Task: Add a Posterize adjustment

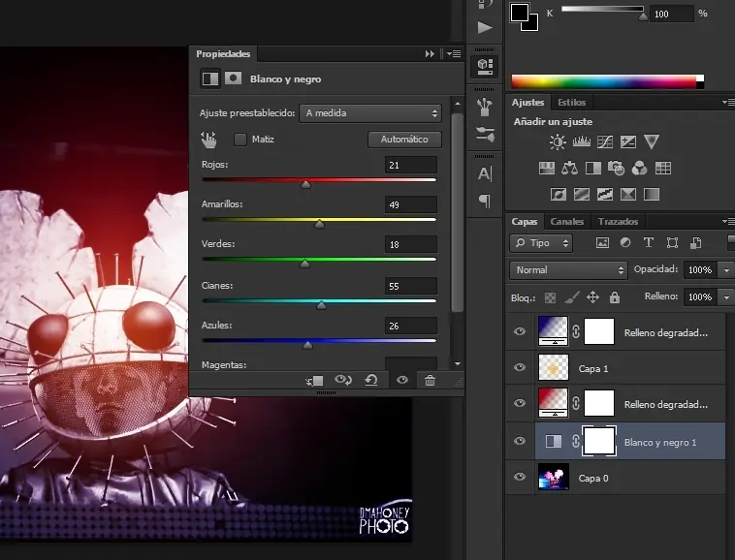Action: (581, 195)
